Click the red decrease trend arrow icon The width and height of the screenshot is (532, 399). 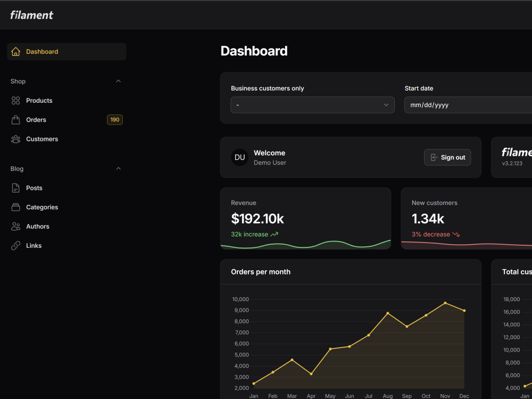(456, 234)
